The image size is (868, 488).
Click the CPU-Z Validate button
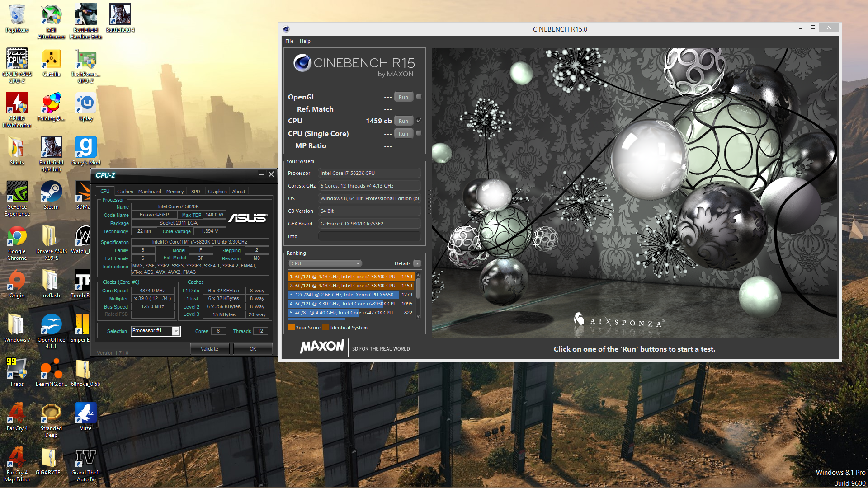(209, 349)
